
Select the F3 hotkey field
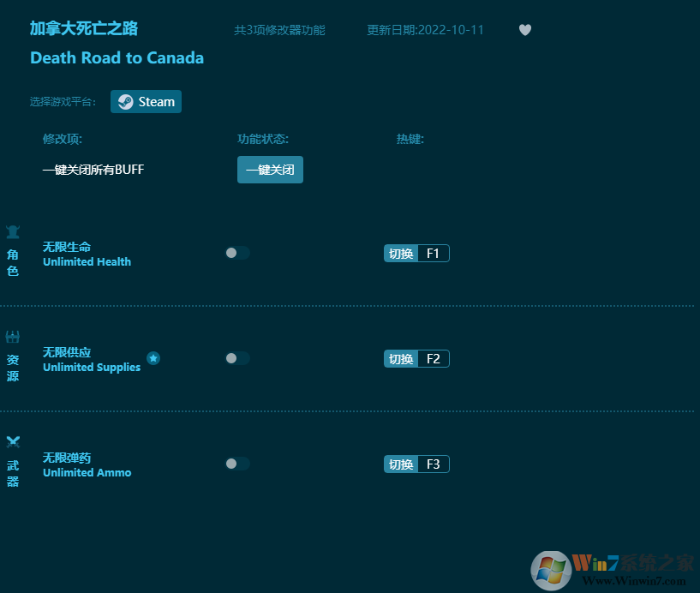[x=434, y=464]
